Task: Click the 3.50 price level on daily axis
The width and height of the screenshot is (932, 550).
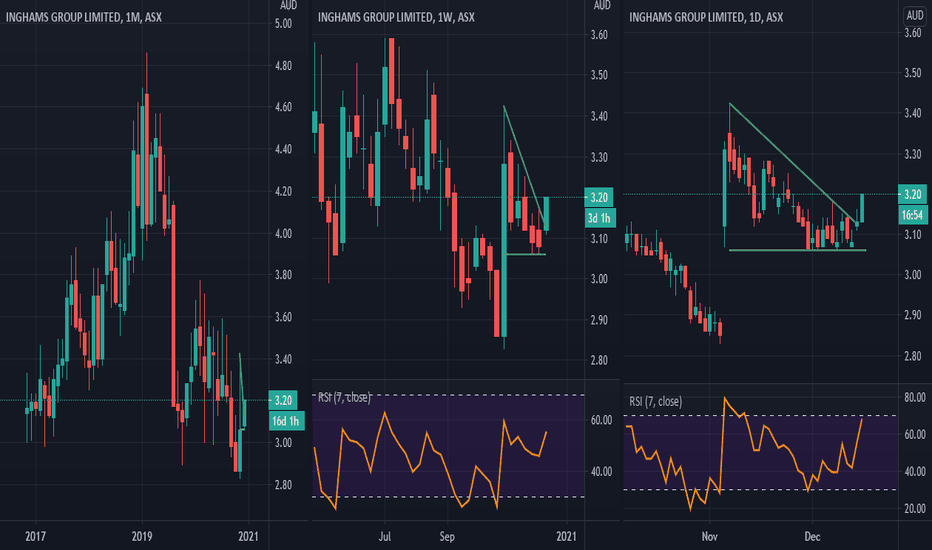Action: click(913, 73)
